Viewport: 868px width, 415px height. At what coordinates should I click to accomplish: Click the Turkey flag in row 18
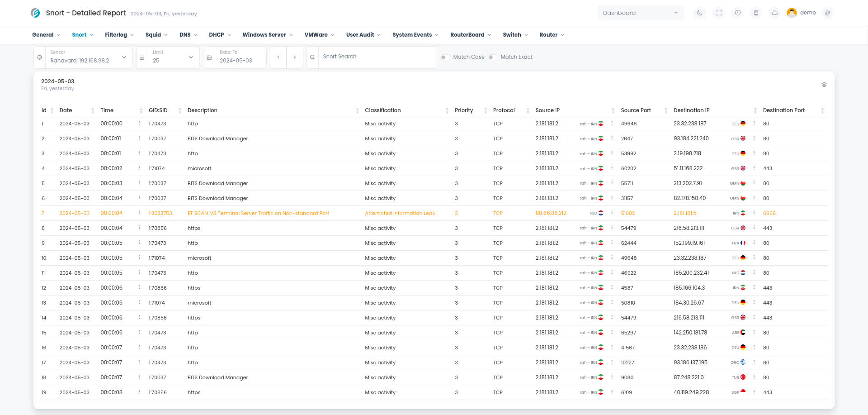coord(743,377)
